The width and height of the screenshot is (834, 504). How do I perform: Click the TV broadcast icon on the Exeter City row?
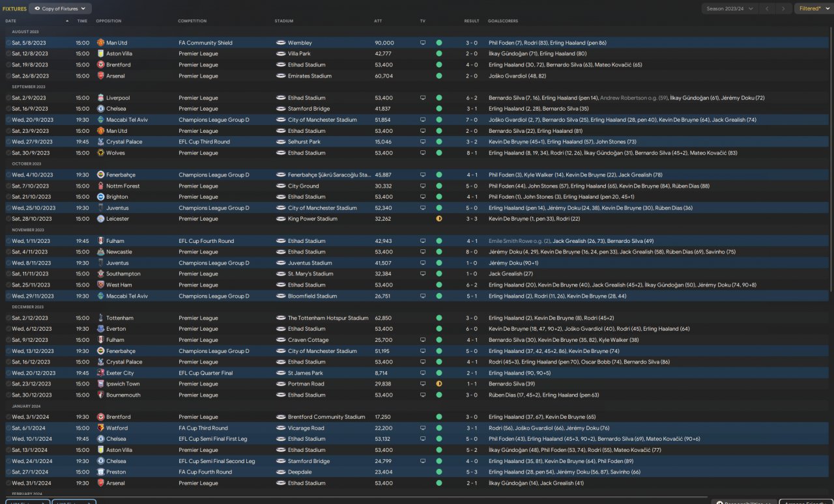point(423,373)
